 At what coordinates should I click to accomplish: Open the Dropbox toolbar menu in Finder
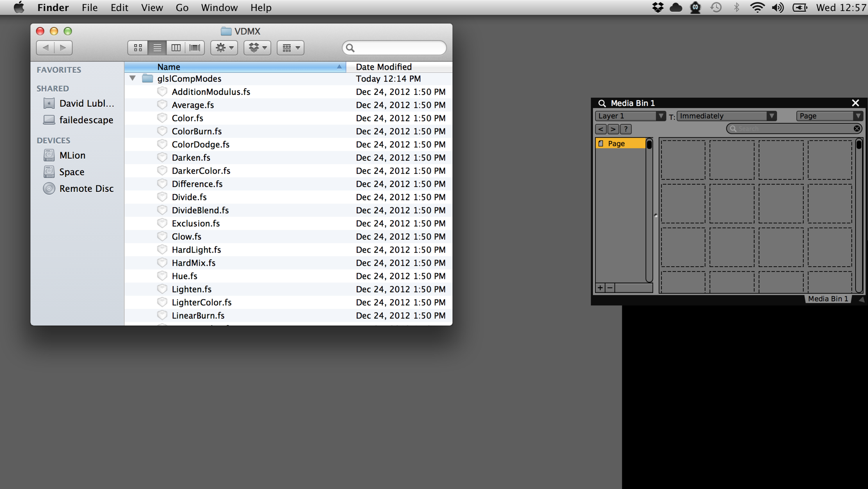[x=257, y=48]
